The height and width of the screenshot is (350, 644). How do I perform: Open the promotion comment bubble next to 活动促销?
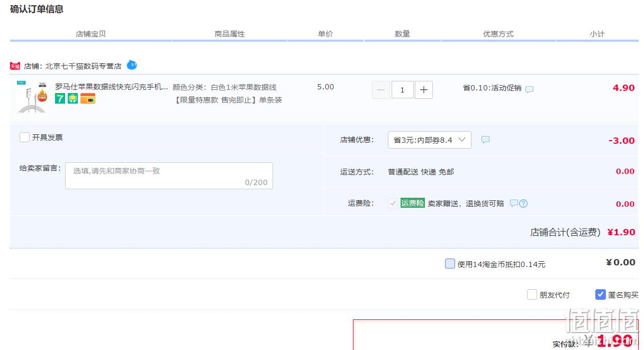point(529,89)
